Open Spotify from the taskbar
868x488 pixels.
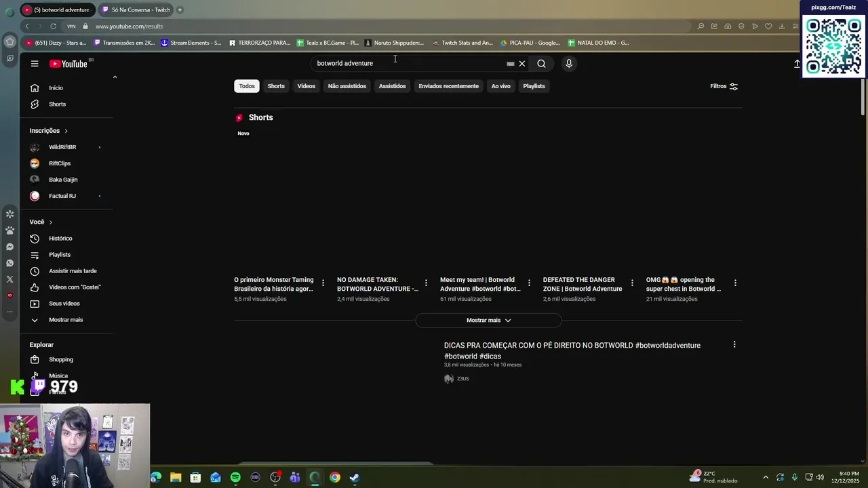[235, 478]
